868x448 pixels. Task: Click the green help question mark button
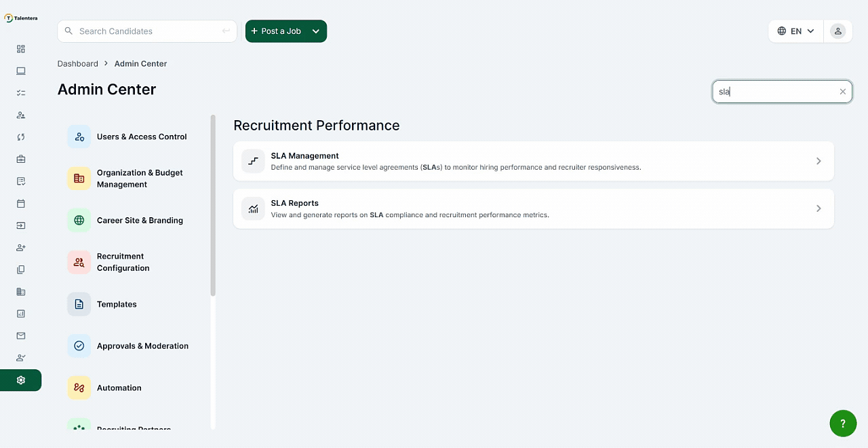tap(842, 424)
